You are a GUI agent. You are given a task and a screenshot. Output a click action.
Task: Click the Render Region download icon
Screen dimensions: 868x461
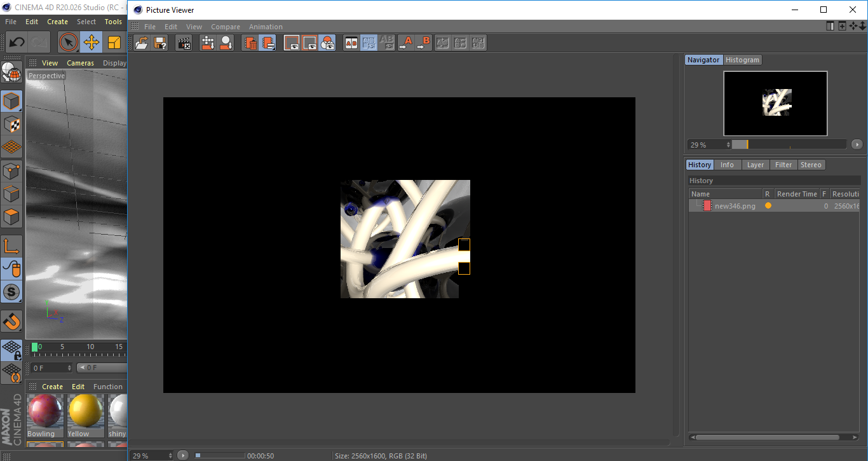208,43
